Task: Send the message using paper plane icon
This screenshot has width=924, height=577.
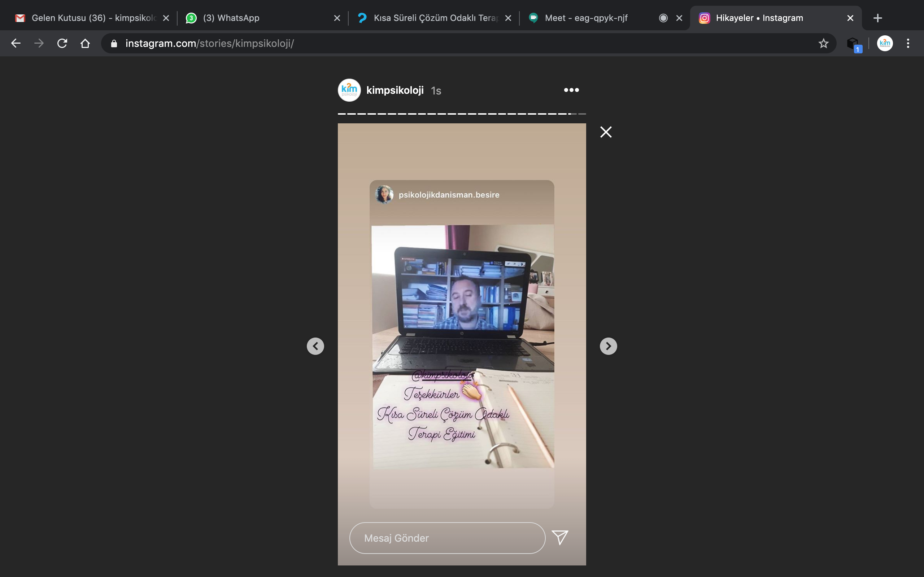Action: [560, 537]
